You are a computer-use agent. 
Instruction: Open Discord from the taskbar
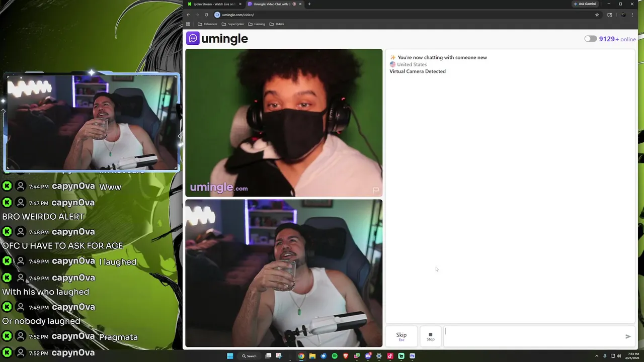[x=368, y=356]
